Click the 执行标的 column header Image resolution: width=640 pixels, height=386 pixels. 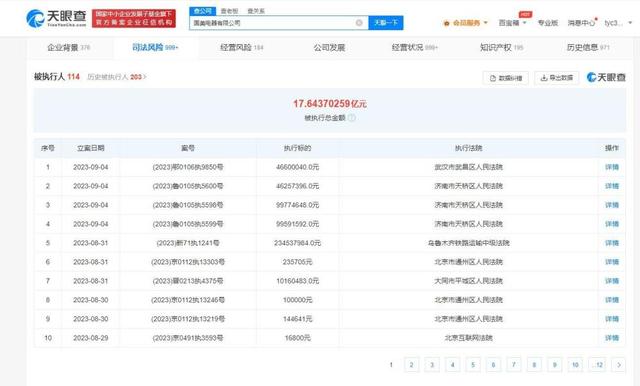297,148
